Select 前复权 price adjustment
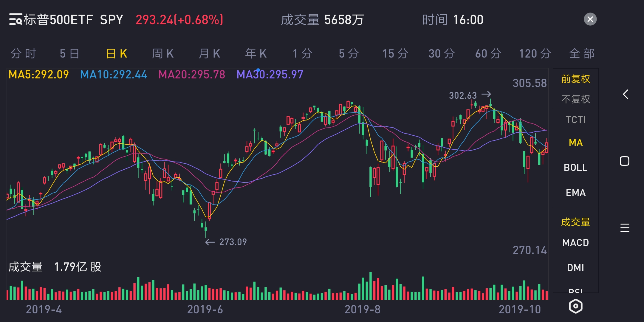The width and height of the screenshot is (644, 322). tap(575, 79)
